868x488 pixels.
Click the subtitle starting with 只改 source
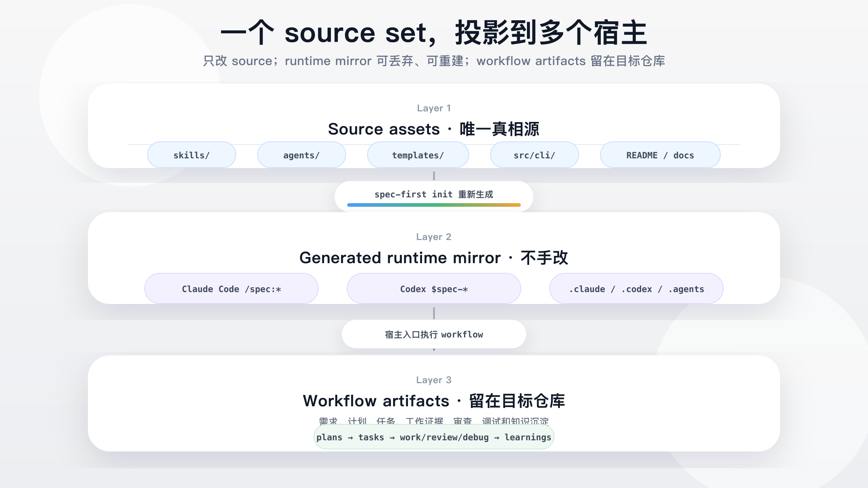[x=434, y=61]
